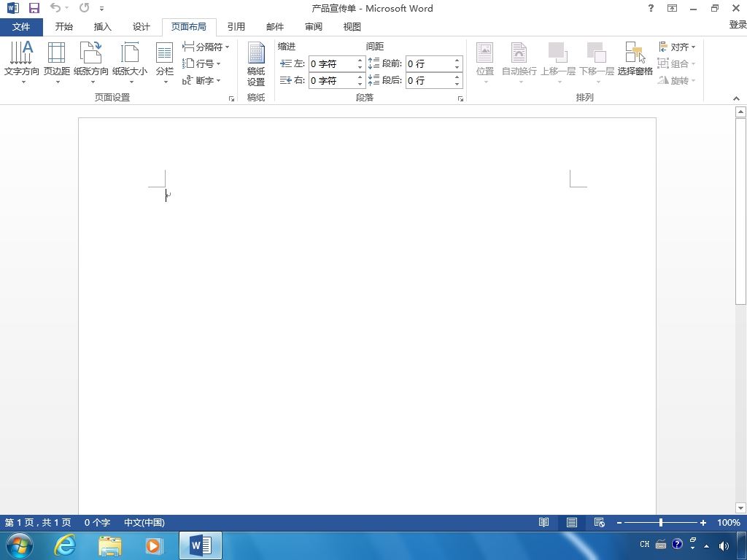Screen dimensions: 747x560
Task: Switch to the 插入 tab
Action: click(102, 27)
